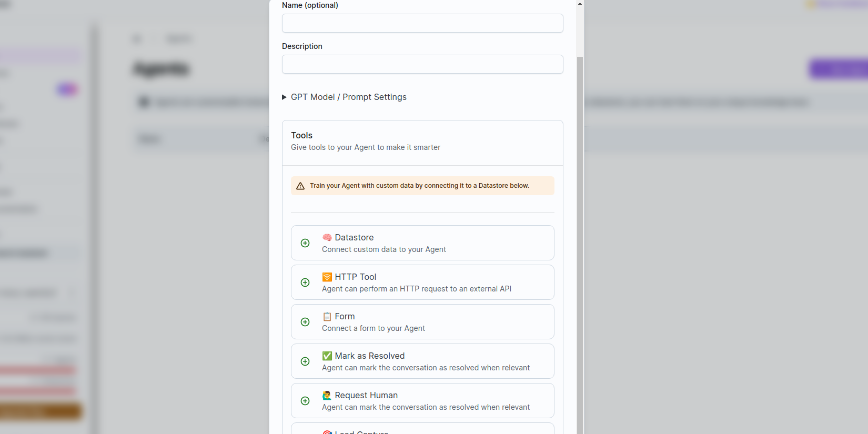
Task: Select the "Connect custom data to your Agent" description
Action: pos(384,249)
